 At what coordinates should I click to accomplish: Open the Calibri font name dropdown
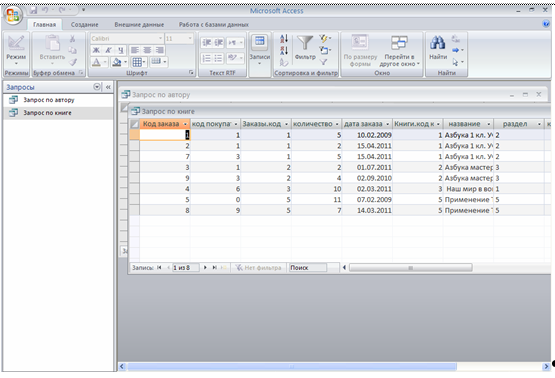point(160,38)
